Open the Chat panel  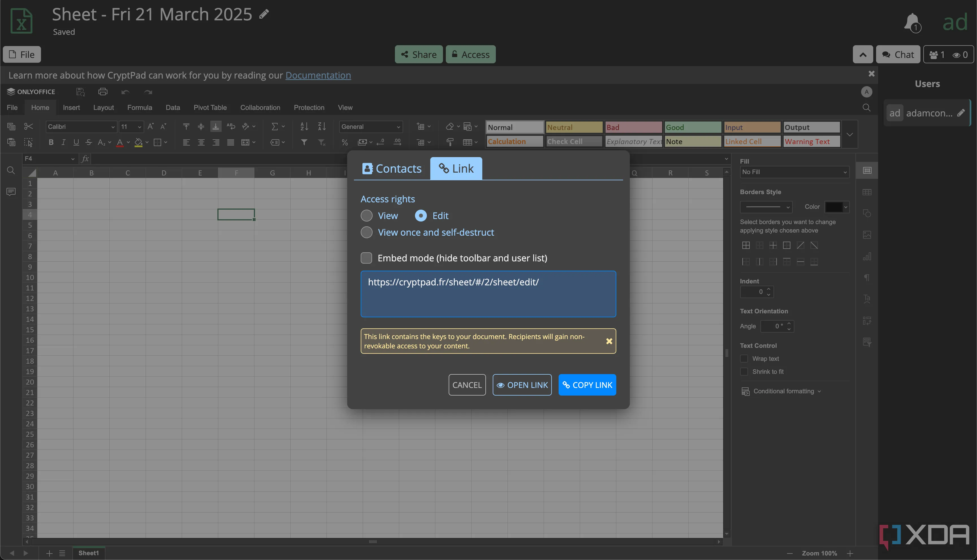point(898,55)
